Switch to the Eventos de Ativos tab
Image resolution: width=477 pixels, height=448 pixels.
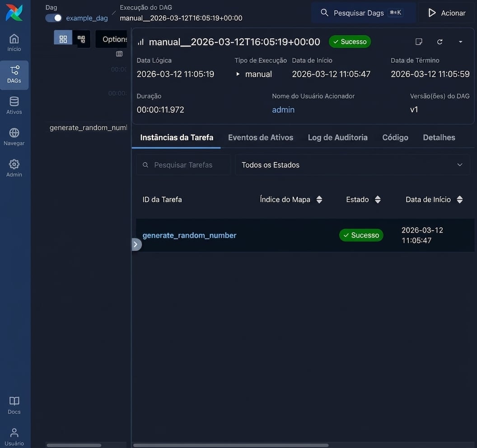tap(260, 137)
